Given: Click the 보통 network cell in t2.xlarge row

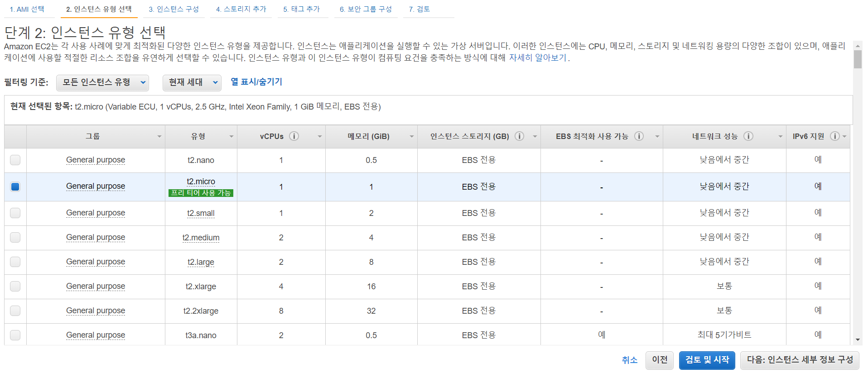Looking at the screenshot, I should (x=724, y=286).
